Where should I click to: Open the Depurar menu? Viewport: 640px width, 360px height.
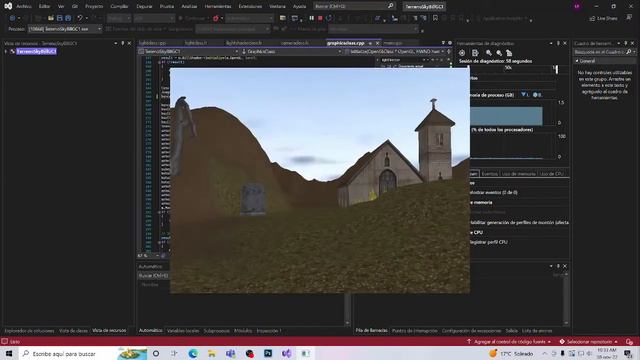[144, 6]
